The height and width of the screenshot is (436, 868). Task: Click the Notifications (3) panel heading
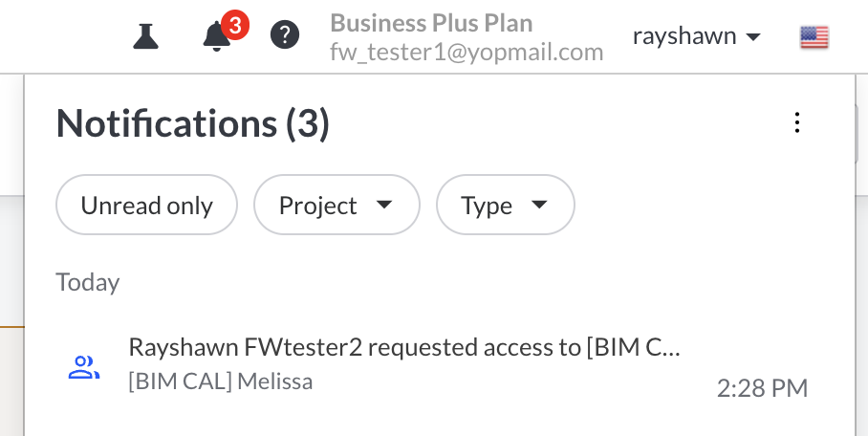tap(192, 123)
